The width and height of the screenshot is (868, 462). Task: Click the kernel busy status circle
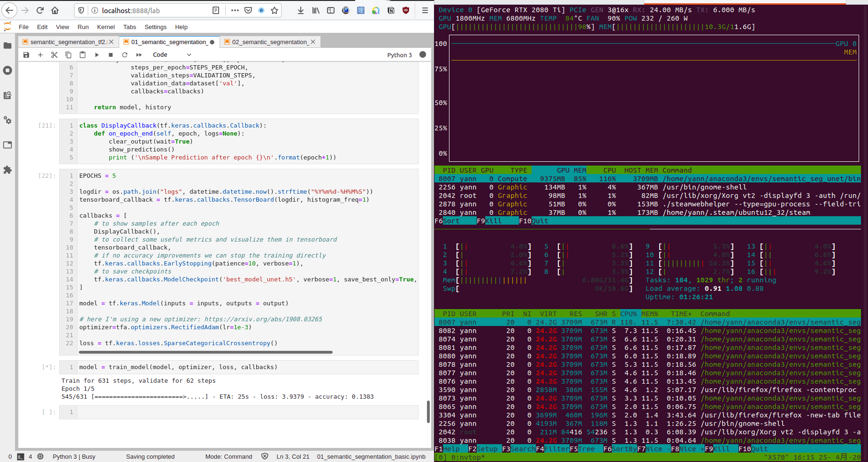[x=423, y=54]
